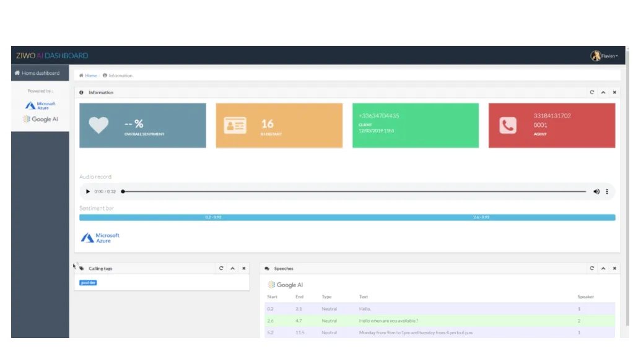Select the Overall Sentiment card
This screenshot has height=364, width=633.
coord(142,126)
